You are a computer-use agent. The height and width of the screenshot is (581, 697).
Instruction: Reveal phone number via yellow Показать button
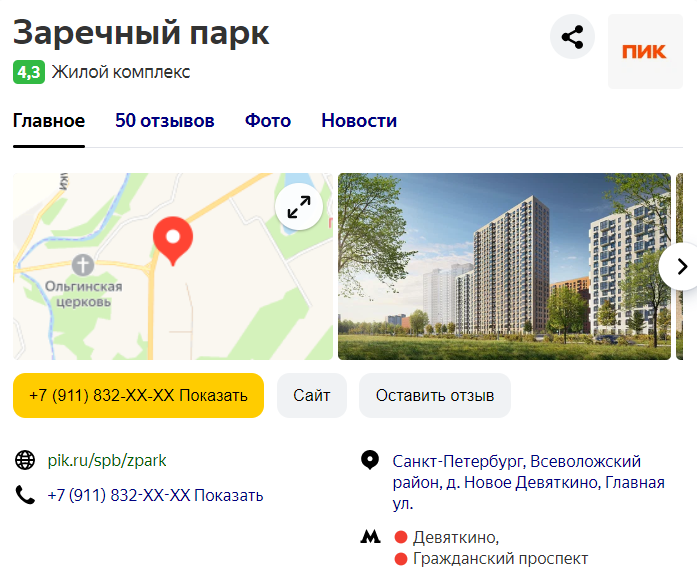[x=138, y=395]
